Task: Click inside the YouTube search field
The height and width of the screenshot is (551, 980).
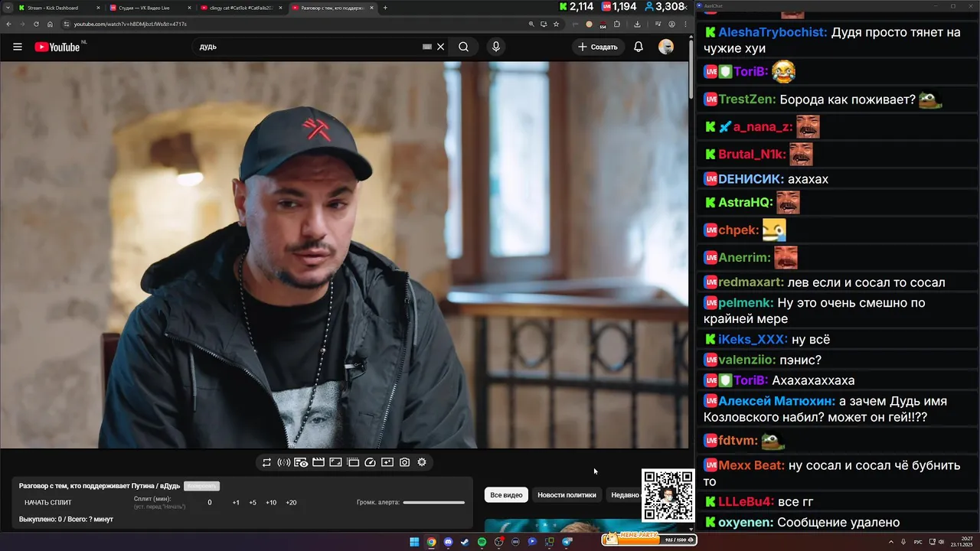Action: pos(306,47)
